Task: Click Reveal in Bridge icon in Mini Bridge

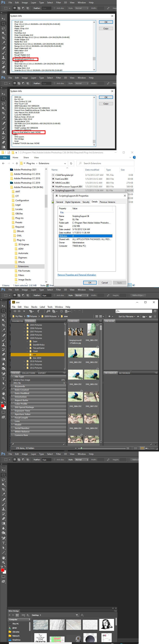Action: point(17,615)
